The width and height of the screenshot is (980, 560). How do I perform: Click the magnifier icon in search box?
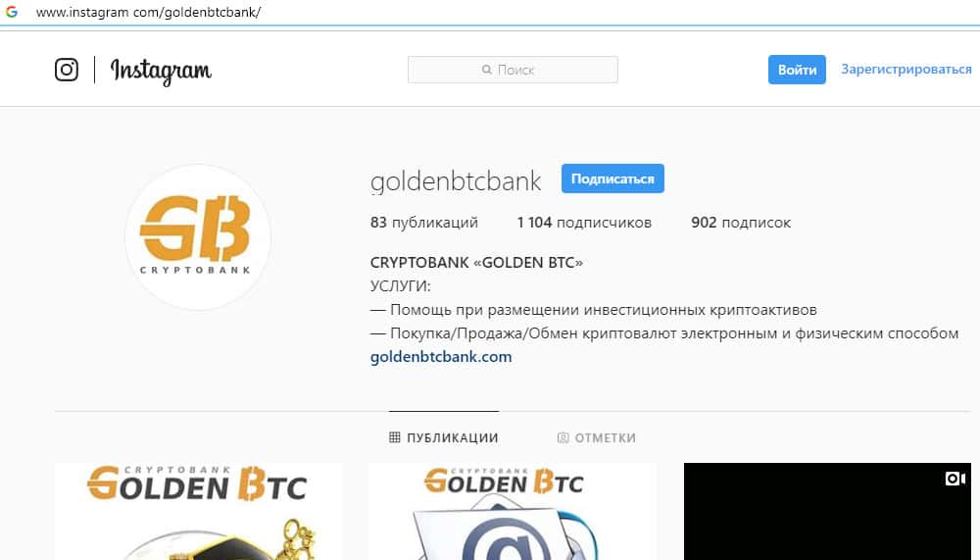point(487,70)
